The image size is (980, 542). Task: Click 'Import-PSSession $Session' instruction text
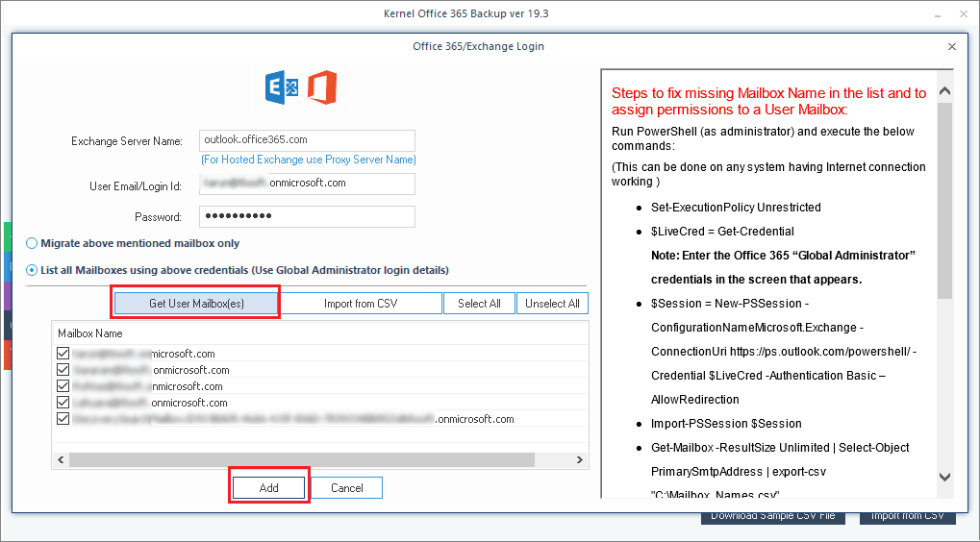point(726,424)
